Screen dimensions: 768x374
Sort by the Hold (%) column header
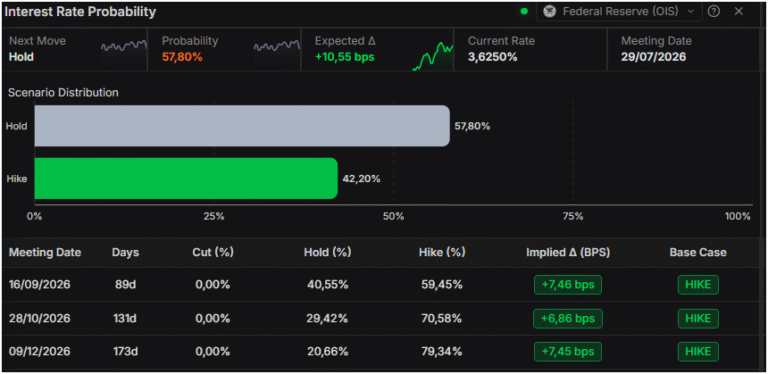coord(328,253)
